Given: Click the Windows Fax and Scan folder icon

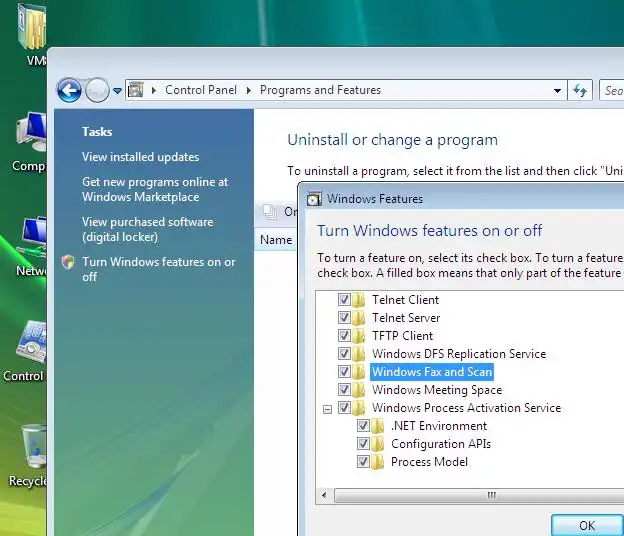Looking at the screenshot, I should click(x=359, y=372).
